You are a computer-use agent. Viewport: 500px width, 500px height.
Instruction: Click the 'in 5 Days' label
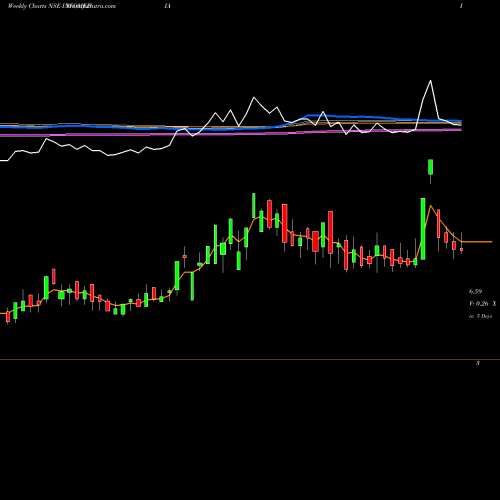(x=480, y=316)
